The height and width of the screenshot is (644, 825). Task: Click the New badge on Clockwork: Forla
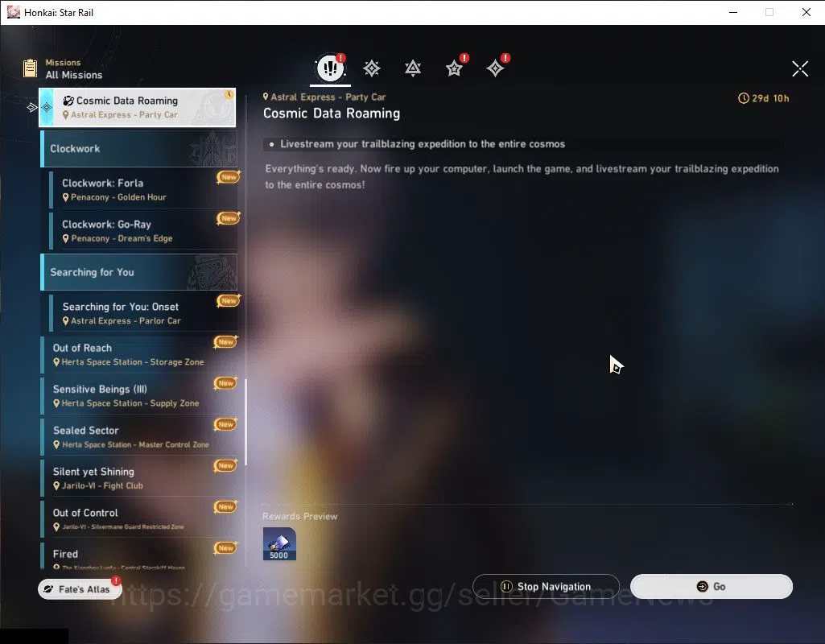(229, 177)
